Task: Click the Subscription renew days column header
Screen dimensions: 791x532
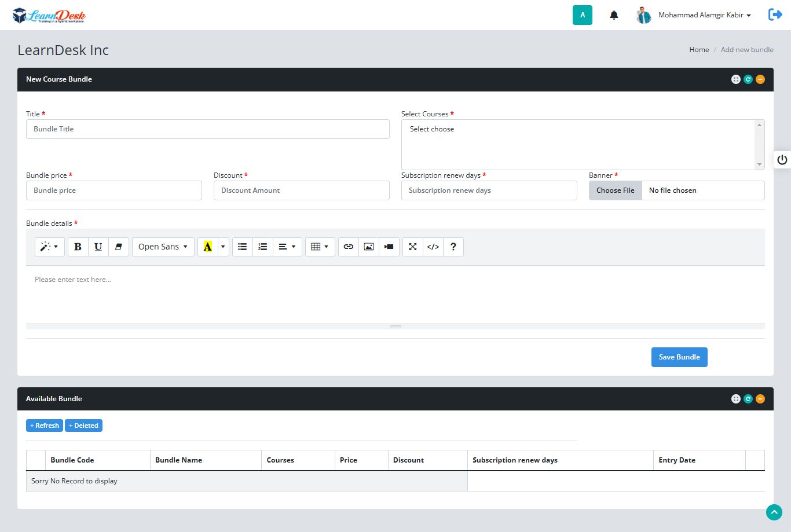Action: 561,460
